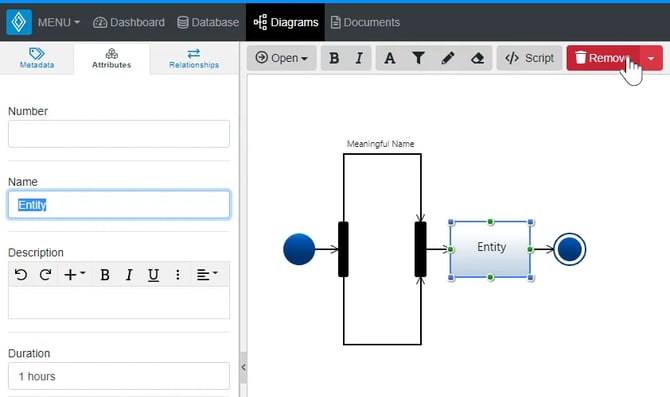The width and height of the screenshot is (670, 397).
Task: Click inside the Description text area
Action: coord(119,303)
